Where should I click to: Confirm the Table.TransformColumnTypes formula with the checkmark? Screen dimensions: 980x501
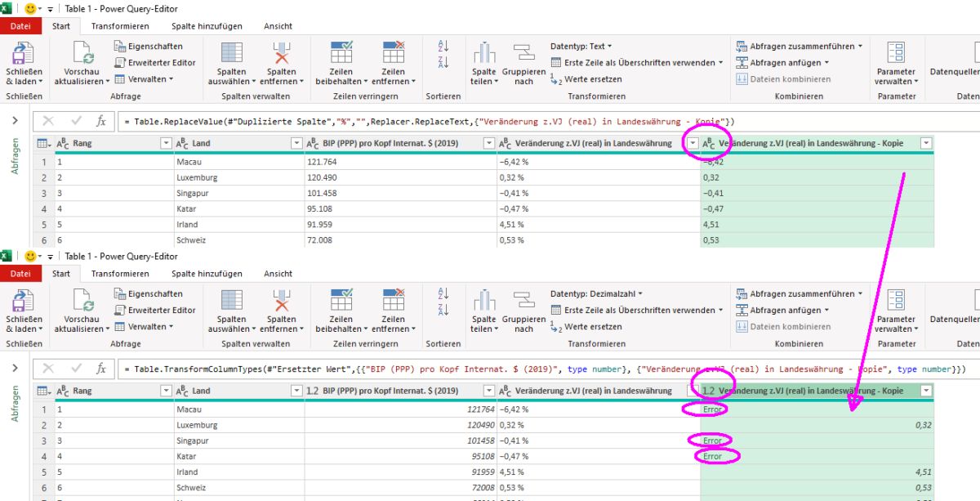pyautogui.click(x=76, y=369)
